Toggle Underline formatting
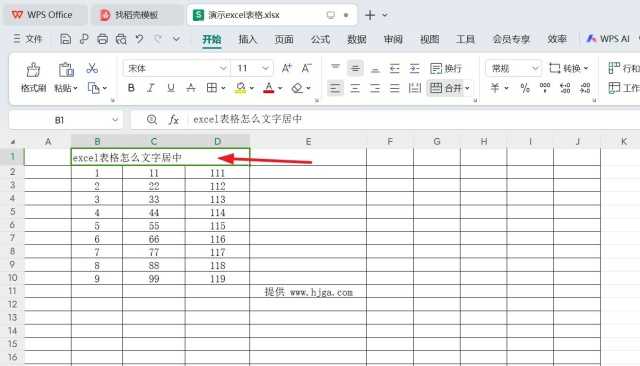The image size is (640, 366). point(171,88)
